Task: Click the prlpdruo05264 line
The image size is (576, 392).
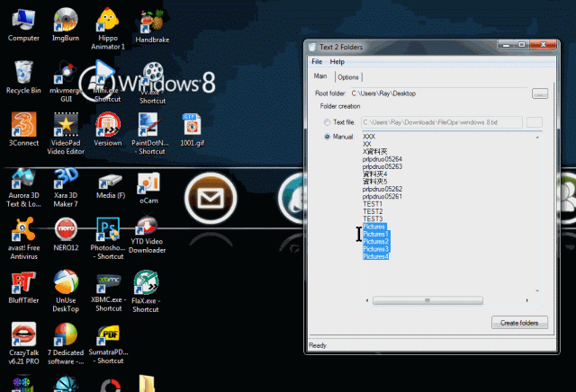Action: (x=382, y=159)
